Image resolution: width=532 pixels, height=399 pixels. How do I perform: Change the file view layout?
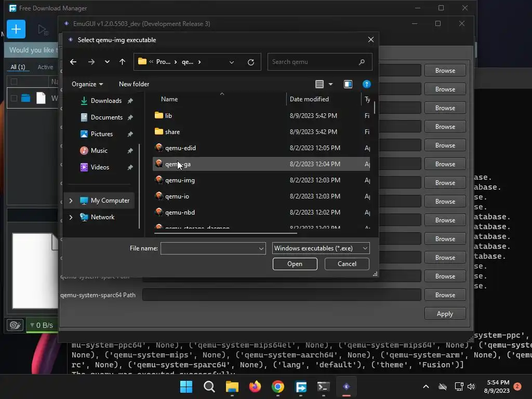(x=320, y=84)
